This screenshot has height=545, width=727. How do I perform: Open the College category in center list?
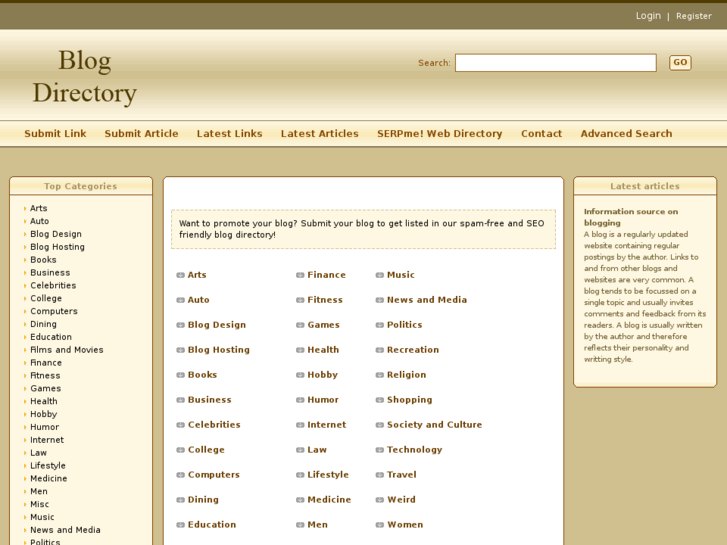tap(206, 450)
